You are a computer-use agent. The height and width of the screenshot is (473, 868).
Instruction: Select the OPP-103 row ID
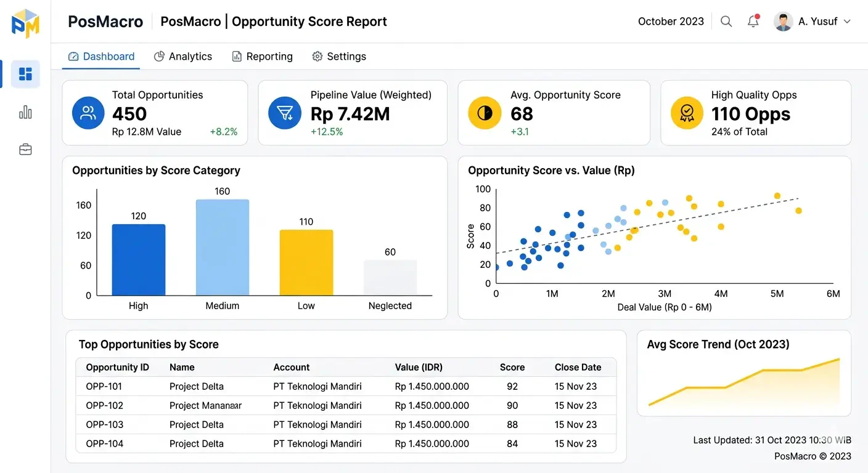click(x=105, y=425)
